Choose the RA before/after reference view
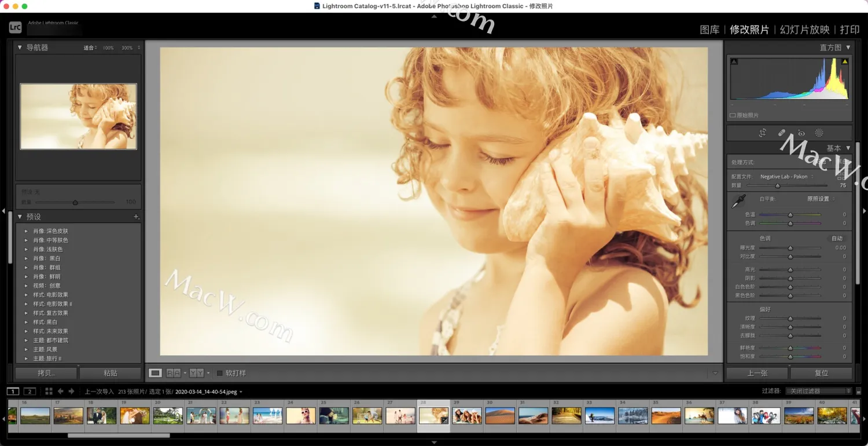This screenshot has width=868, height=446. coord(174,373)
